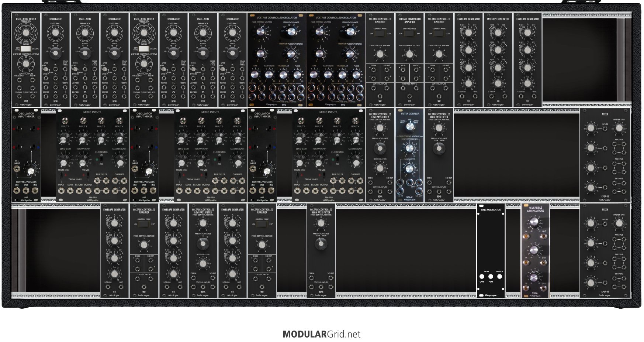Toggle LIN/EXP control mode on rightmost bottom-row amplifier
This screenshot has height=342, width=644.
262,224
